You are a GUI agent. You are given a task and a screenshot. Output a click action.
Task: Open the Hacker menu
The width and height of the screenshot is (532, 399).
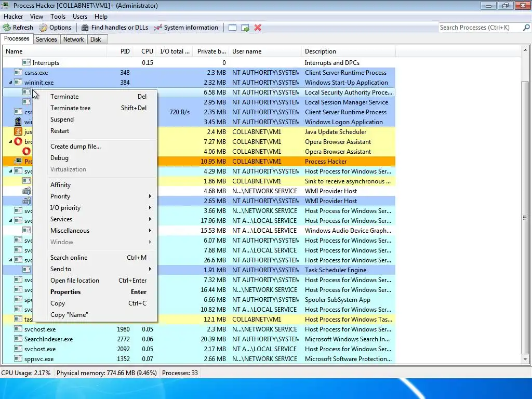pyautogui.click(x=13, y=16)
